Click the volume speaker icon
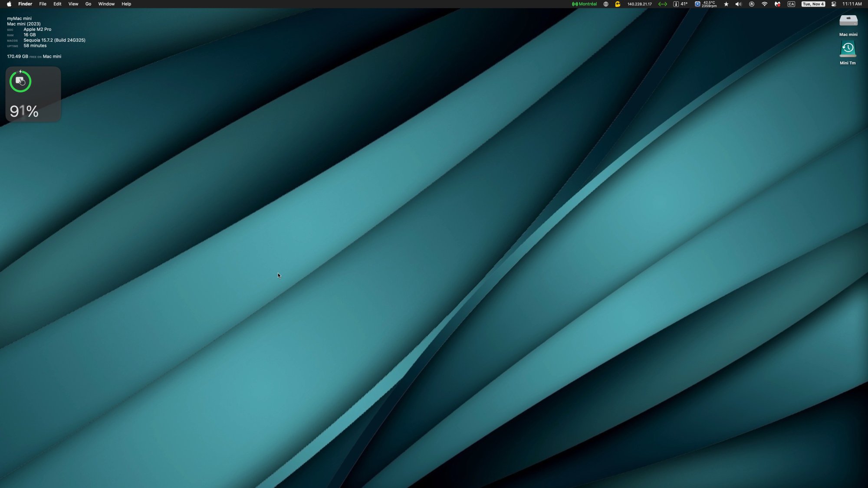The image size is (868, 488). (x=738, y=4)
